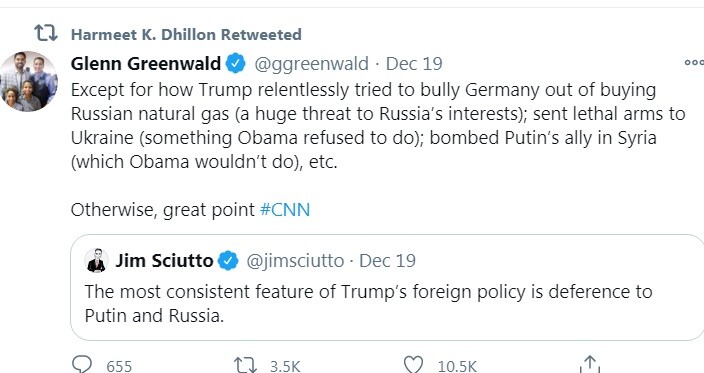
Task: Click the retweeted arrows icon beside Harmeet
Action: 46,34
